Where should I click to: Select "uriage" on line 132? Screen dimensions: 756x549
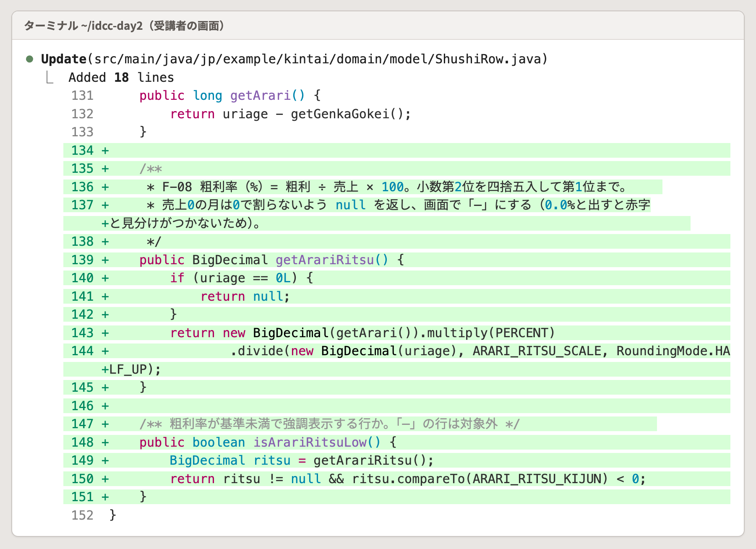(245, 114)
